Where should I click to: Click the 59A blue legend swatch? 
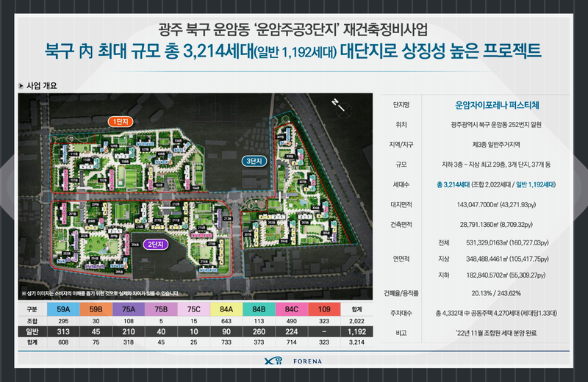63,309
